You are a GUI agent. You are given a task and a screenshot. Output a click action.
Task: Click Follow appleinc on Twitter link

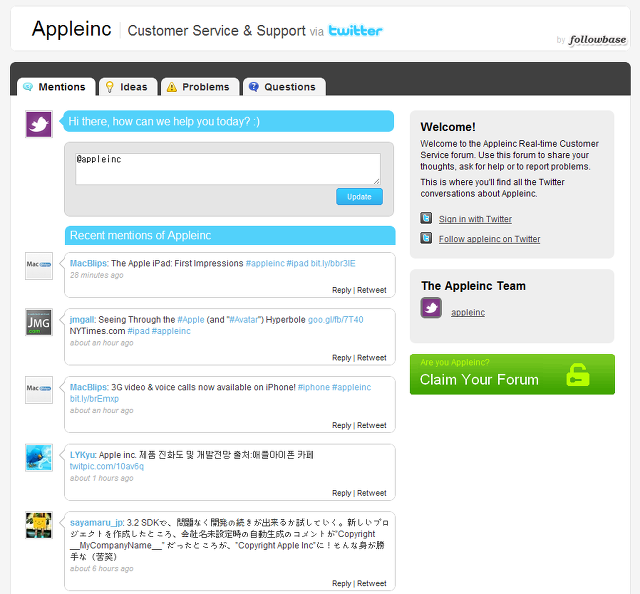coord(489,239)
